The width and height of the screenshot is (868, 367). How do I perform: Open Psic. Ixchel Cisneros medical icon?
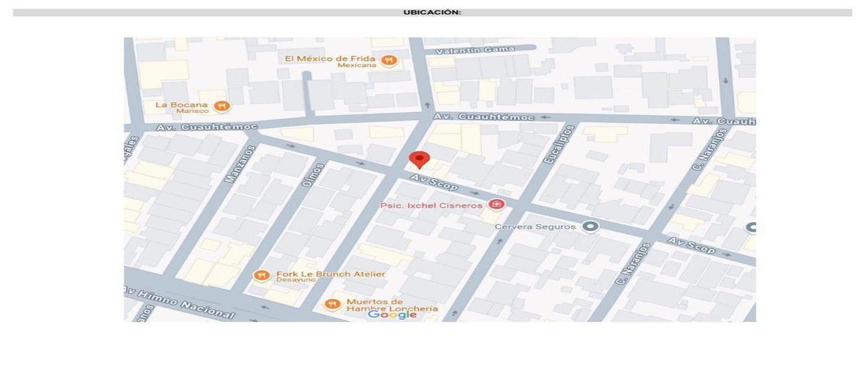tap(496, 205)
